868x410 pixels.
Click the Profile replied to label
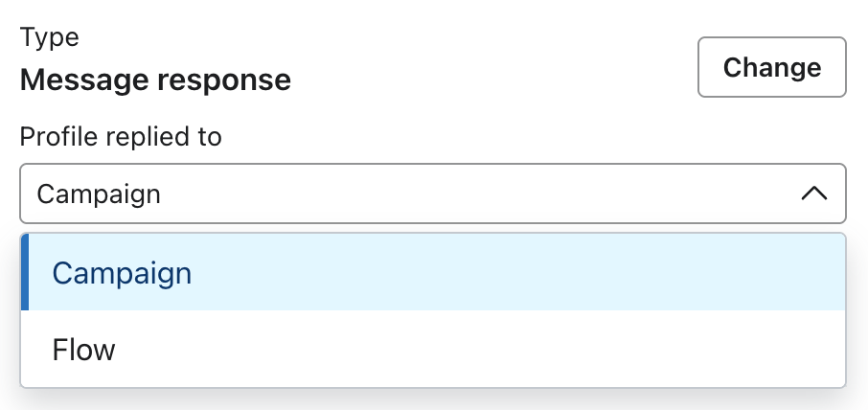pyautogui.click(x=121, y=137)
